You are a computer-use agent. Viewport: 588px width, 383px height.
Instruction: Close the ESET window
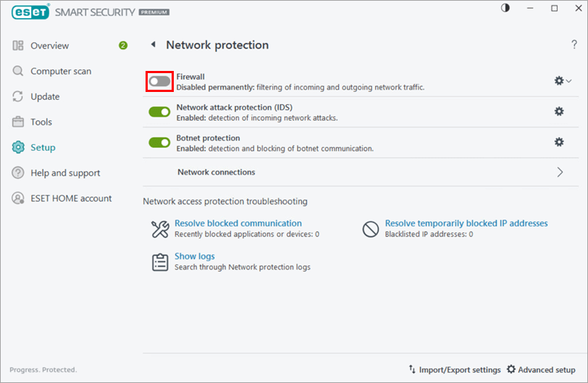579,8
